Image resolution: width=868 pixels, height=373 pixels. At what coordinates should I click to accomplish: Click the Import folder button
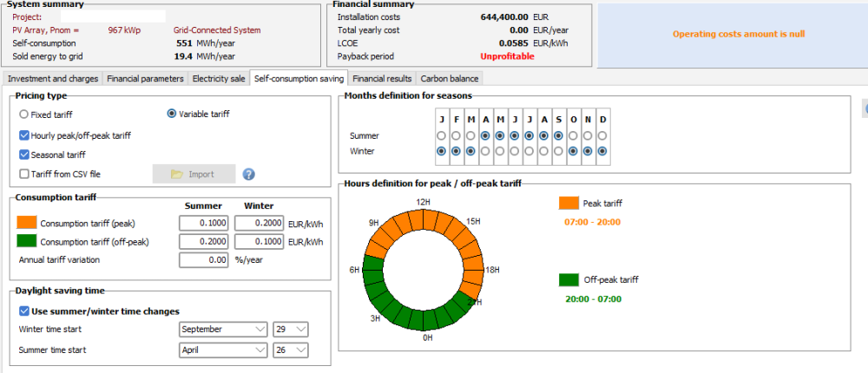[x=194, y=174]
